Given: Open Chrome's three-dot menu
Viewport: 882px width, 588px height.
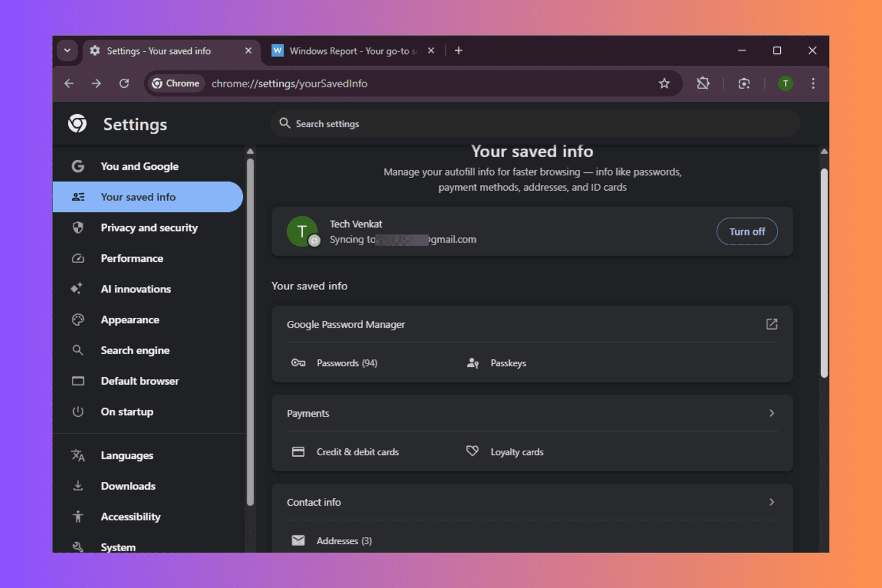Looking at the screenshot, I should tap(813, 84).
